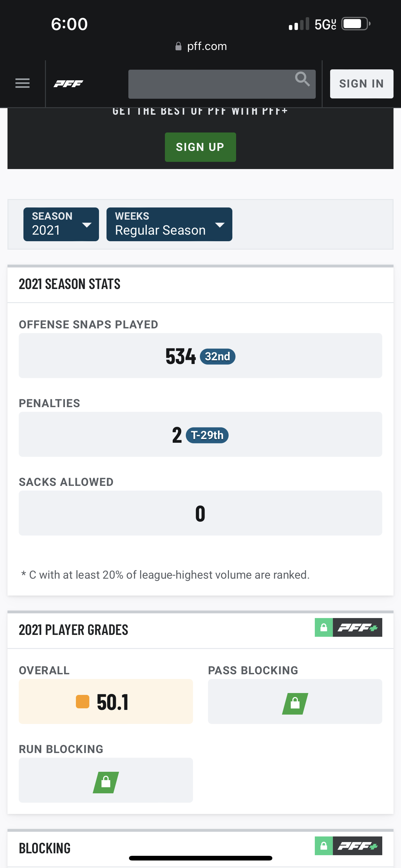Tap the orange Overall grade color indicator
Viewport: 401px width, 868px height.
click(x=82, y=702)
